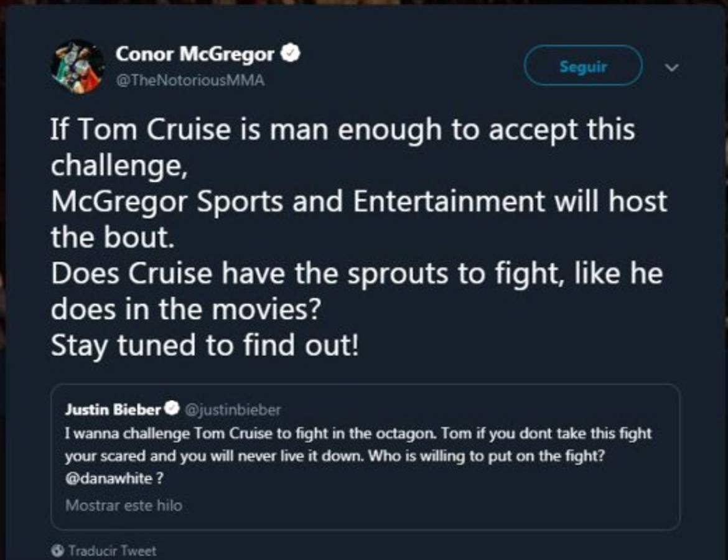Click "I wanna challenge Tom Cruise" quoted text

coord(358,433)
